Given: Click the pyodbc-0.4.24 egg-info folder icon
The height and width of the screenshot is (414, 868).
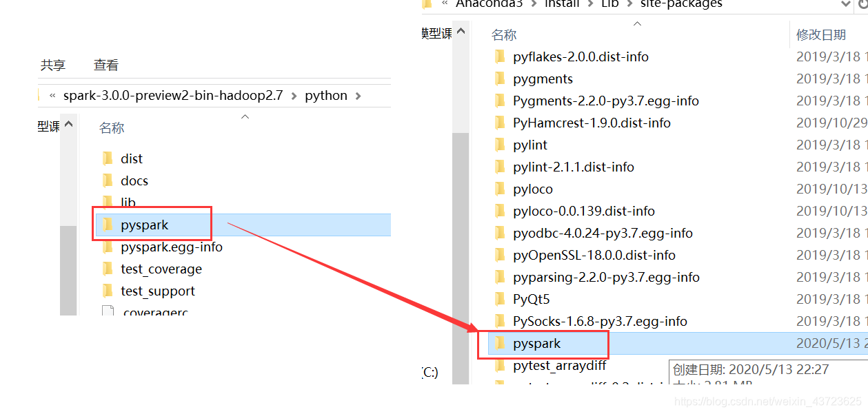Looking at the screenshot, I should pos(501,233).
